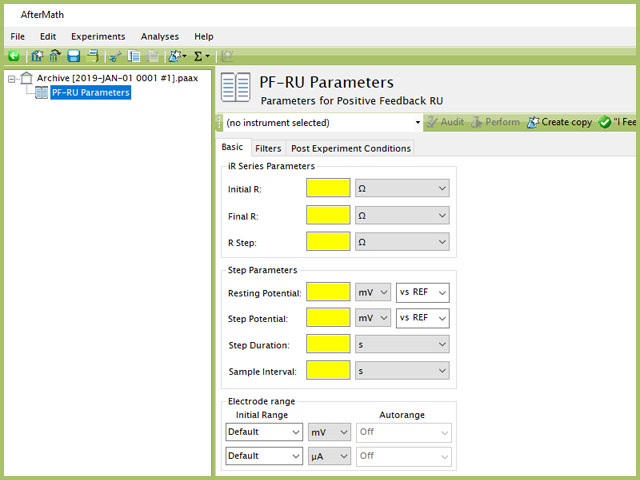Viewport: 640px width, 480px height.
Task: Open the Experiments menu
Action: click(98, 36)
